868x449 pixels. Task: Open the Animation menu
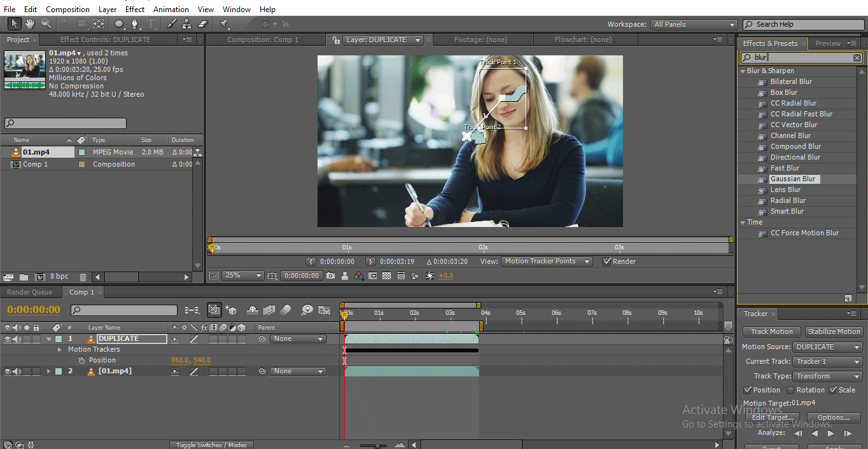tap(171, 10)
